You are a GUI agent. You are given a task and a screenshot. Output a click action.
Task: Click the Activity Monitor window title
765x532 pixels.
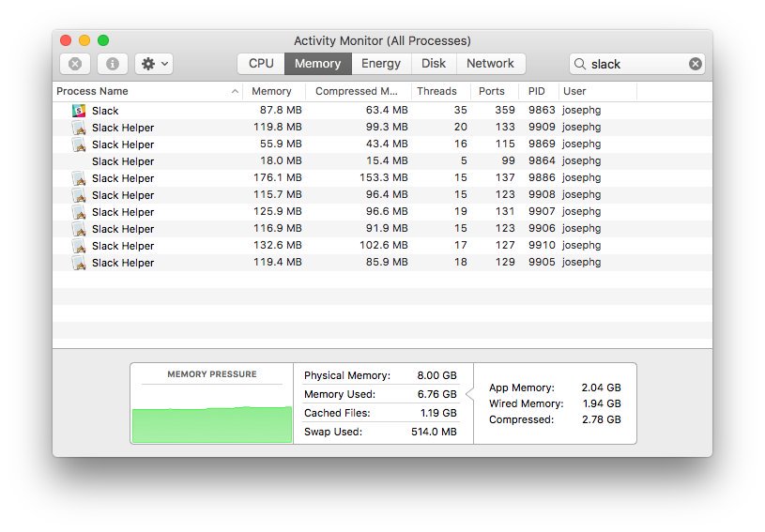coord(382,41)
